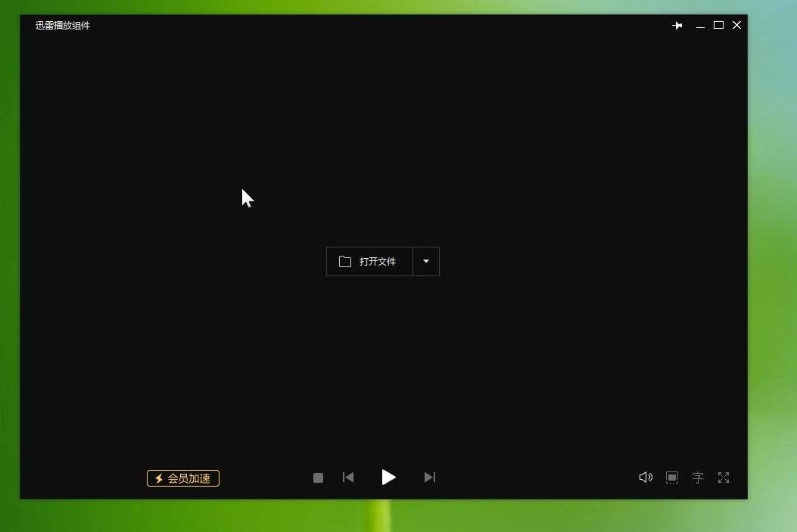The width and height of the screenshot is (797, 532).
Task: Mute audio via the speaker icon
Action: point(646,478)
